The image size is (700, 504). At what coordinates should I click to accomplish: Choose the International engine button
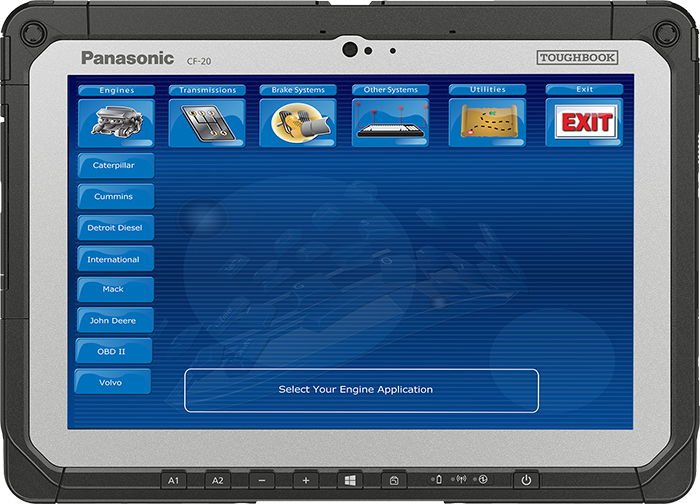115,259
